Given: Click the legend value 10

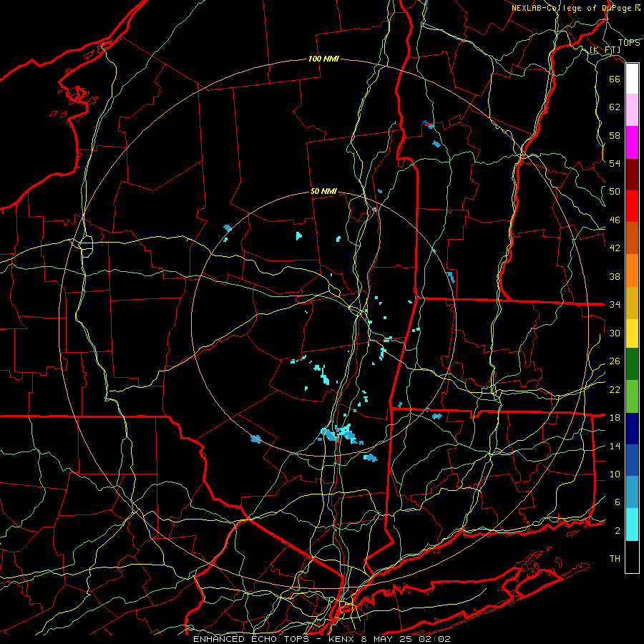Looking at the screenshot, I should pyautogui.click(x=615, y=474).
